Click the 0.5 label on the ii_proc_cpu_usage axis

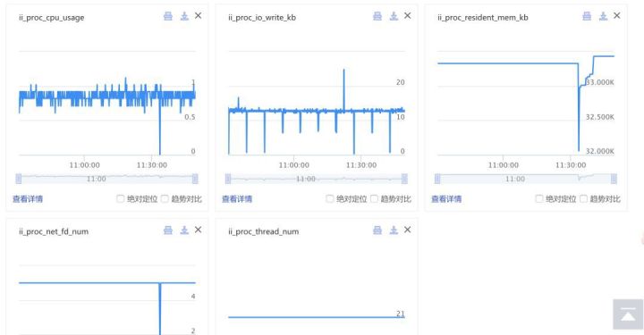pyautogui.click(x=190, y=117)
